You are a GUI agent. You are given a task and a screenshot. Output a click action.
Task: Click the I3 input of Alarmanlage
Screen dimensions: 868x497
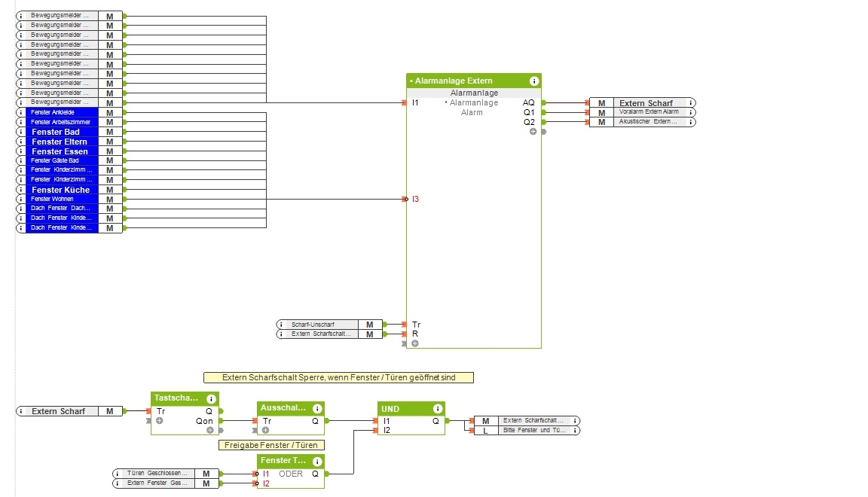pyautogui.click(x=414, y=200)
